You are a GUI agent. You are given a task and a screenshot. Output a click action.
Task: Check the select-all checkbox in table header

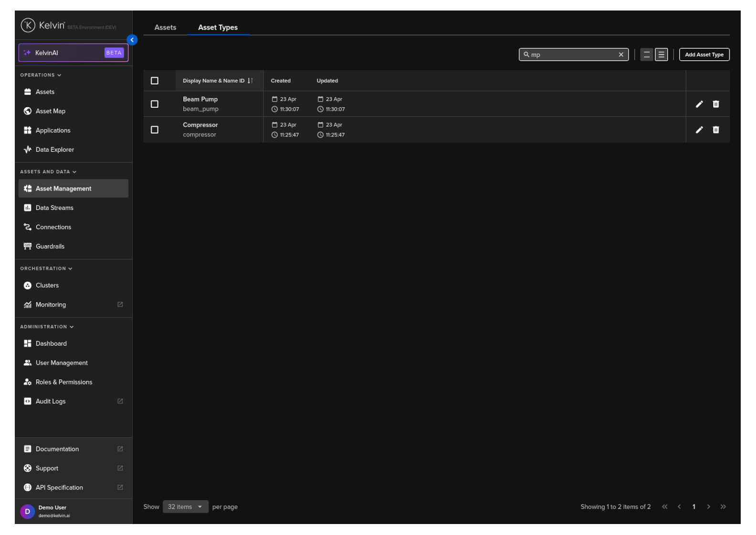click(155, 81)
